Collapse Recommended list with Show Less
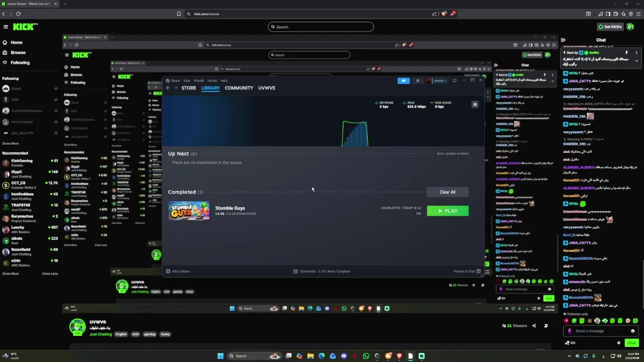 pos(50,274)
